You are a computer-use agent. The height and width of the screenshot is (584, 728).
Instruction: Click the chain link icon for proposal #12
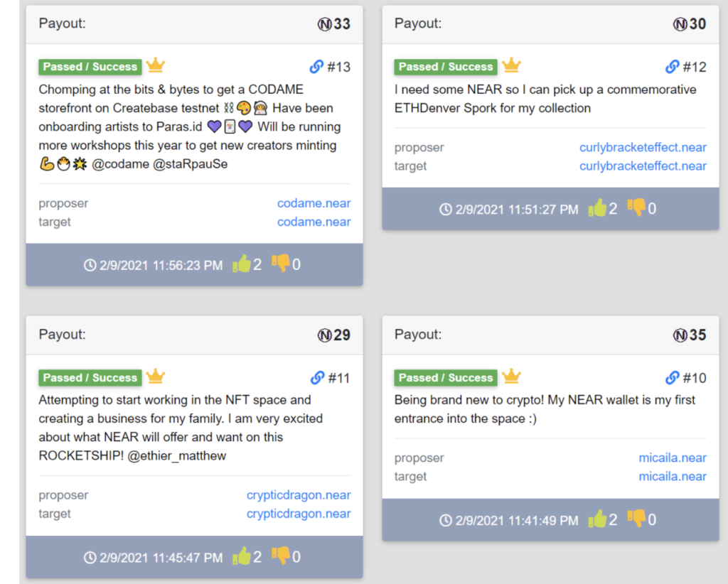(x=672, y=67)
